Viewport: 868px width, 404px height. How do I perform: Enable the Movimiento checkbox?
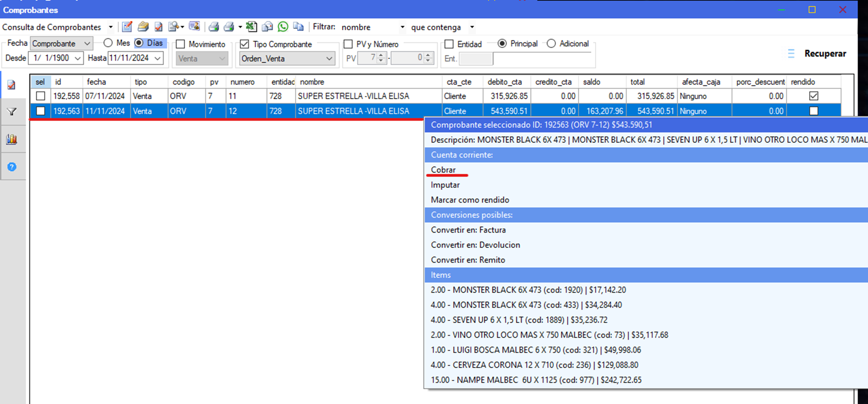pos(181,45)
